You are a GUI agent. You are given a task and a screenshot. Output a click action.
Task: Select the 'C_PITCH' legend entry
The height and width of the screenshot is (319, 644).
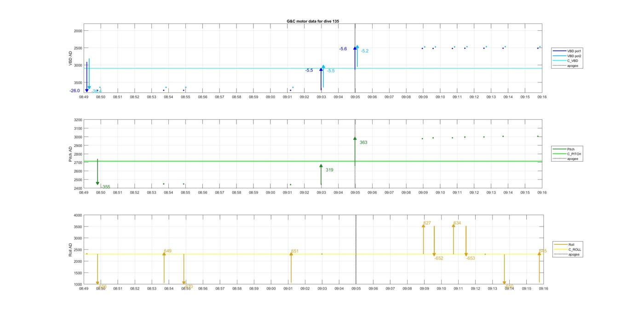[x=574, y=154]
